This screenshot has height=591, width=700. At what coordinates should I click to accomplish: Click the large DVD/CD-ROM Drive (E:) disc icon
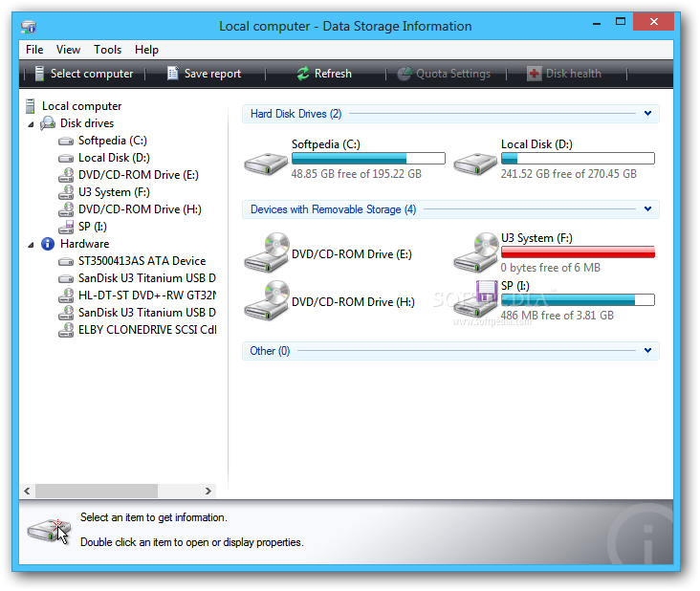coord(267,252)
